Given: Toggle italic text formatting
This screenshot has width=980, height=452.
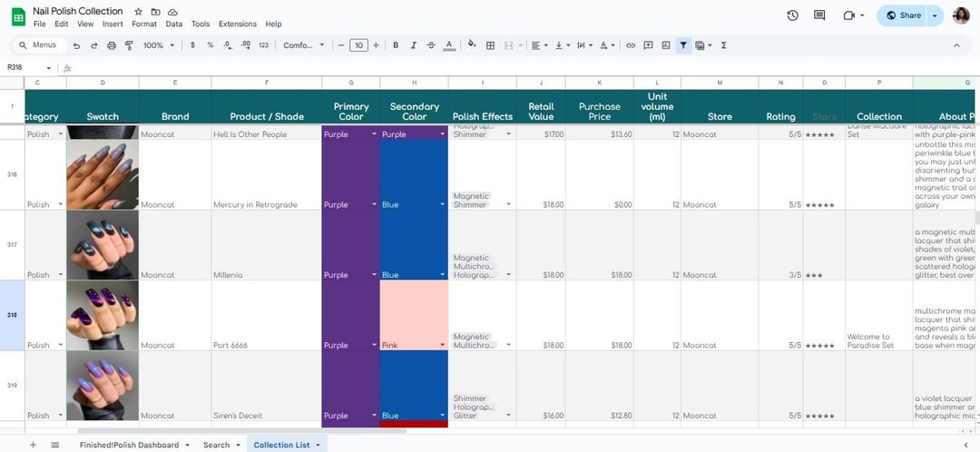Looking at the screenshot, I should 414,45.
